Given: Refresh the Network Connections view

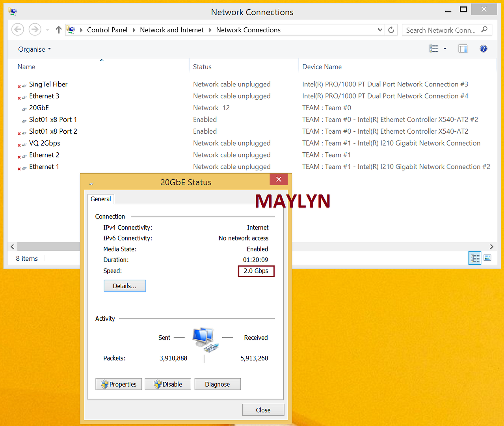Looking at the screenshot, I should pos(391,30).
